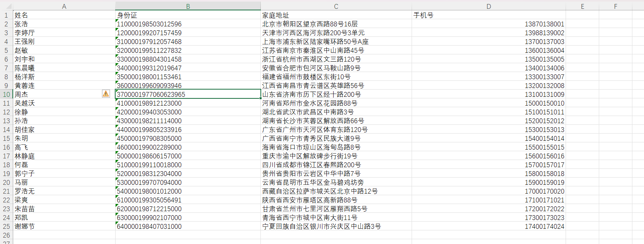Click address 上海市浦东新区陆家嘴环路50号A座

tap(336, 42)
